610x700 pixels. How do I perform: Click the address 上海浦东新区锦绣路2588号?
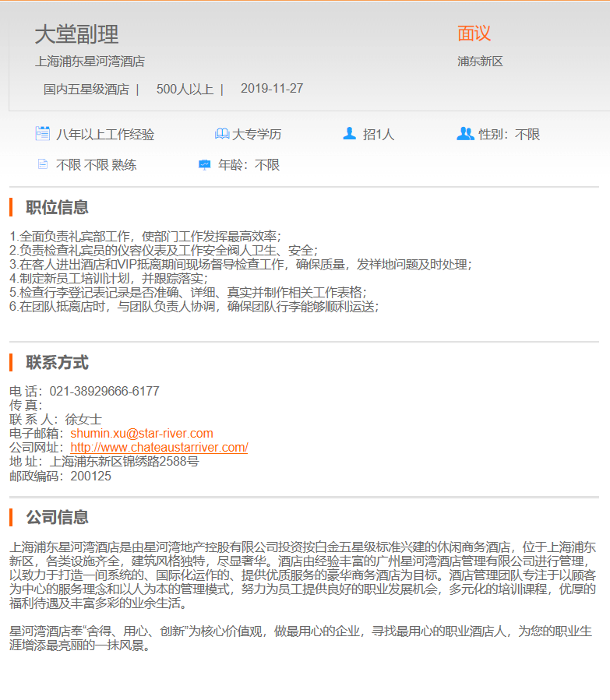coord(124,461)
